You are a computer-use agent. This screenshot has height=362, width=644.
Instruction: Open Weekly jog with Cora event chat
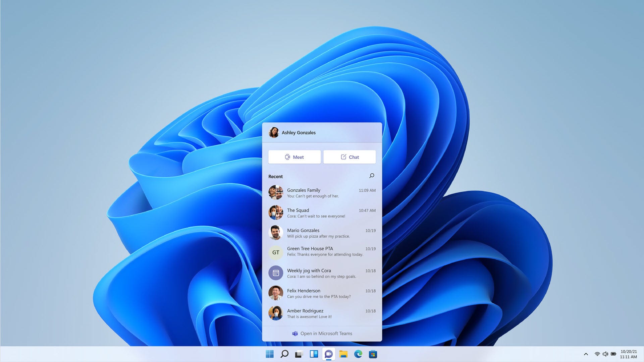pos(322,273)
